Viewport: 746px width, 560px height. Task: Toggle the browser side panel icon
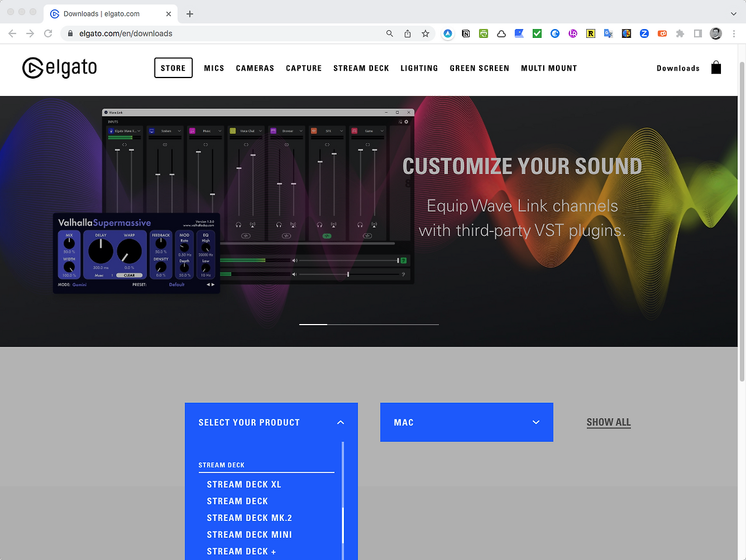click(x=698, y=34)
